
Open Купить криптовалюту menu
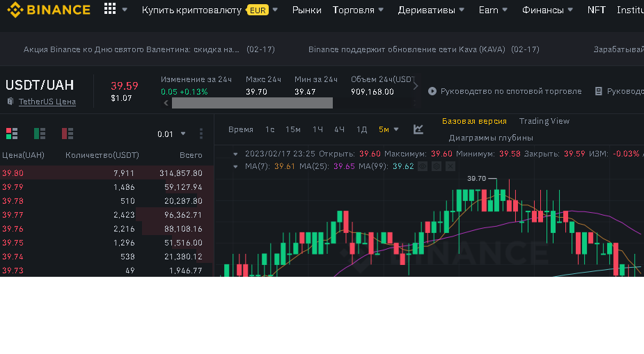pyautogui.click(x=191, y=10)
